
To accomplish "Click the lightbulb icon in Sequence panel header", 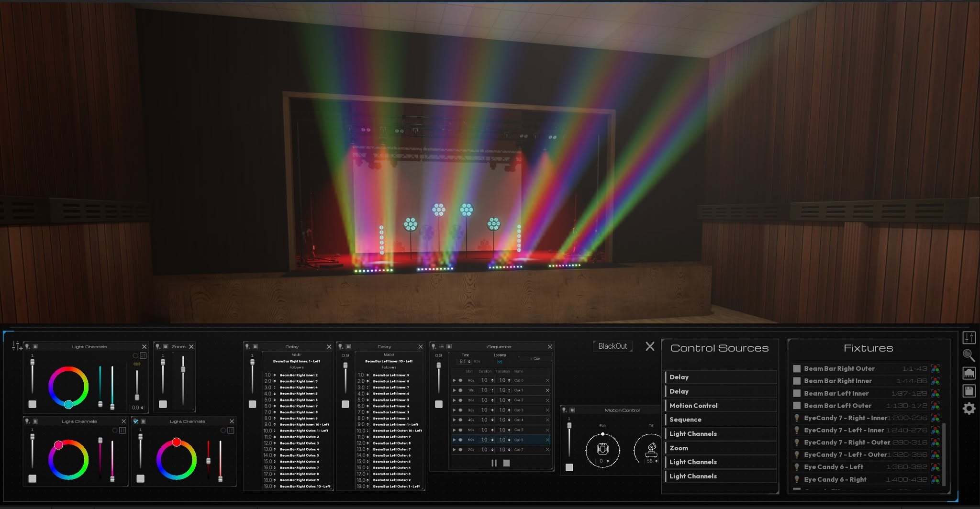I will click(434, 346).
